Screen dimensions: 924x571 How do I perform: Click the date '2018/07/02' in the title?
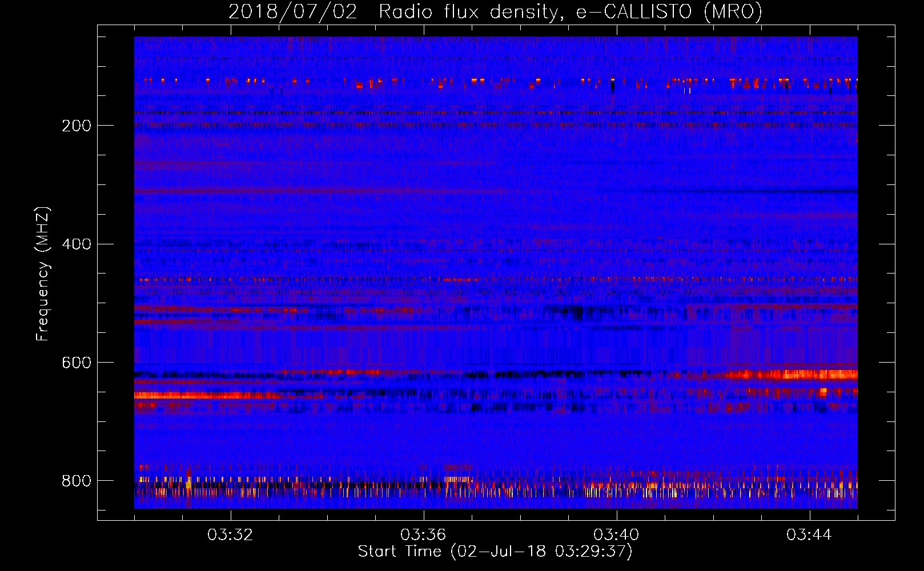293,11
